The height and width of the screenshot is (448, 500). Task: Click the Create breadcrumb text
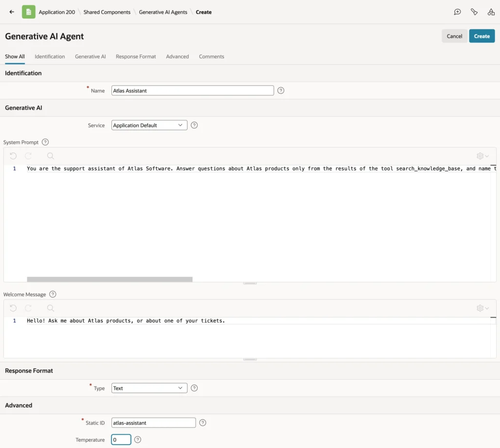[204, 12]
